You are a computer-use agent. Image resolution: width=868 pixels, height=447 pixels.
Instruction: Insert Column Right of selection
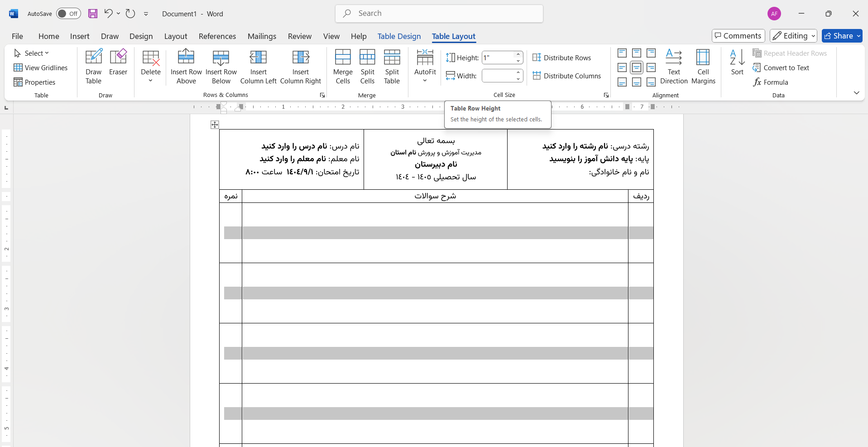point(301,67)
